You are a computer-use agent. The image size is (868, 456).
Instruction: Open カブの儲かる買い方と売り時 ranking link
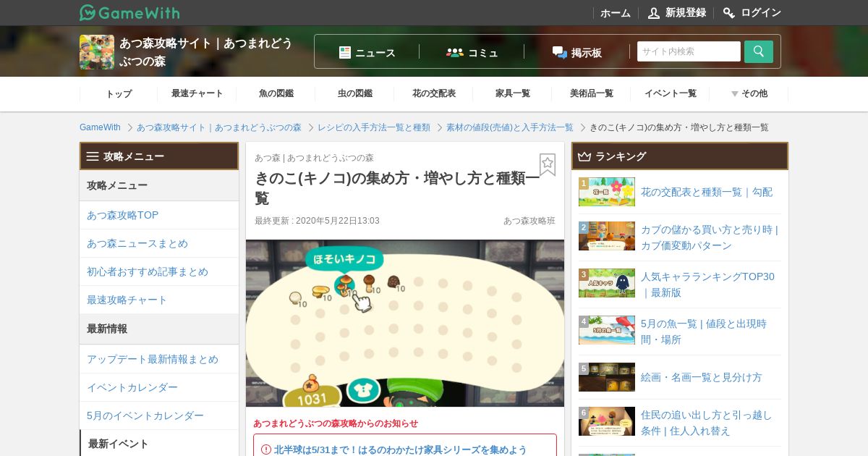(710, 237)
